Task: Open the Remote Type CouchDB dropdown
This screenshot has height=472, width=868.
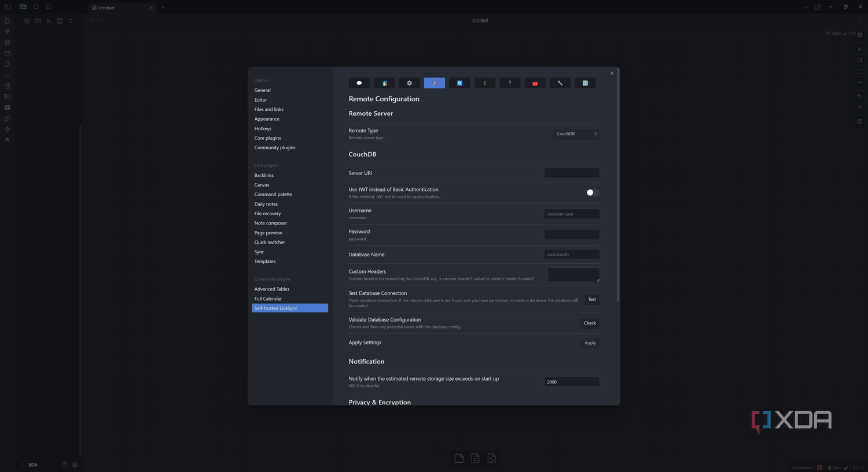Action: (x=576, y=134)
